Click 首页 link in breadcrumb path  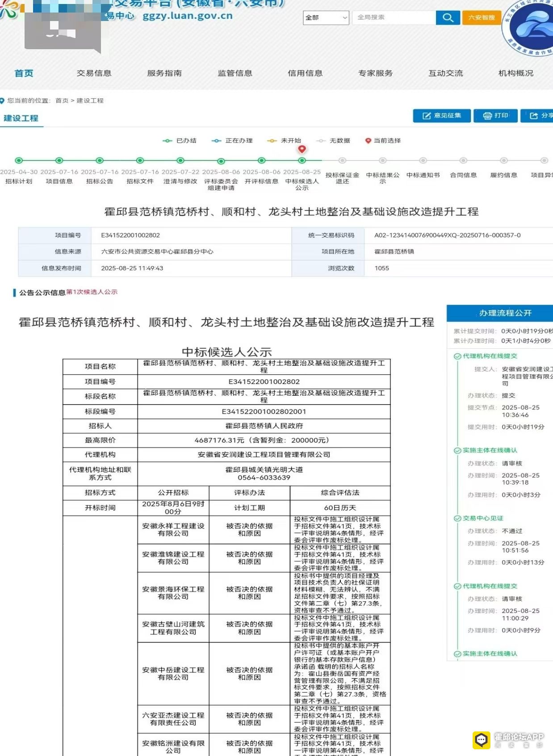coord(62,101)
